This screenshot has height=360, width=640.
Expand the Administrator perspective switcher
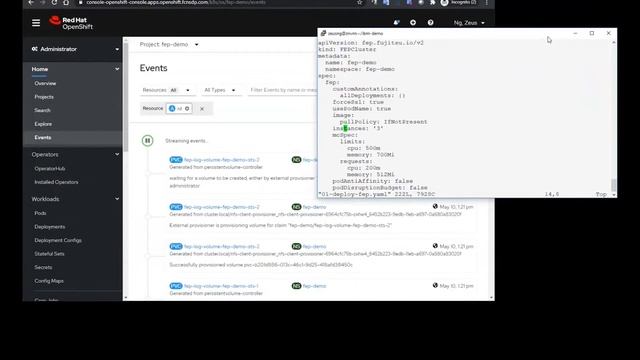point(75,49)
